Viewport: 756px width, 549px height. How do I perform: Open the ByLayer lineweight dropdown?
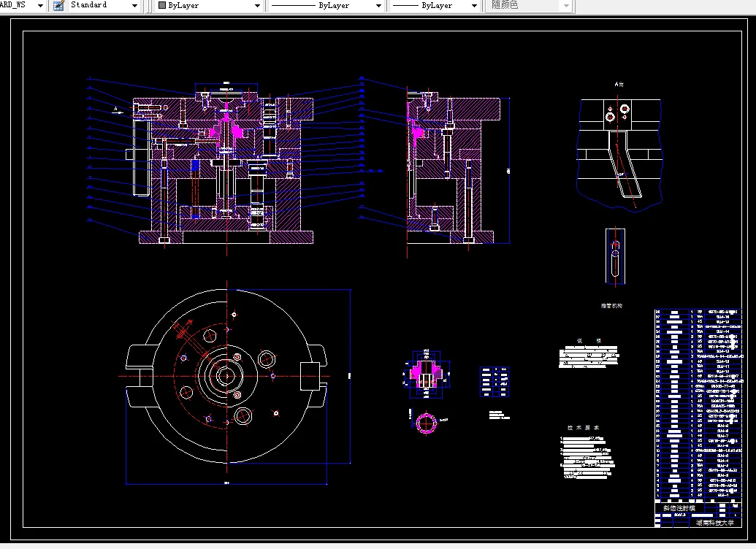pos(435,6)
